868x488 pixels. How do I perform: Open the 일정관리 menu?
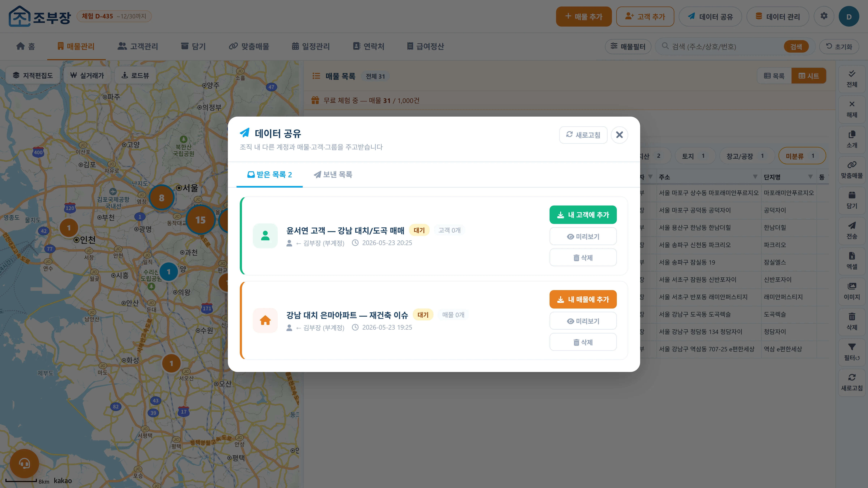[311, 46]
